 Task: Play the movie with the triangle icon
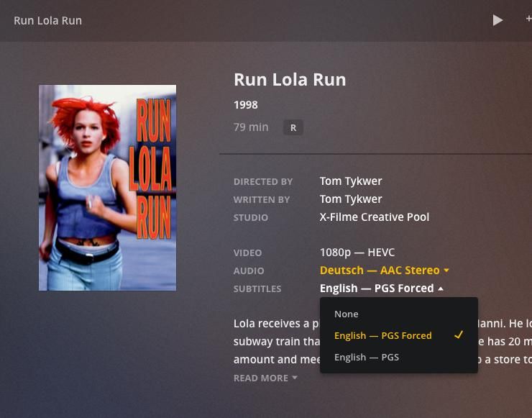point(497,20)
